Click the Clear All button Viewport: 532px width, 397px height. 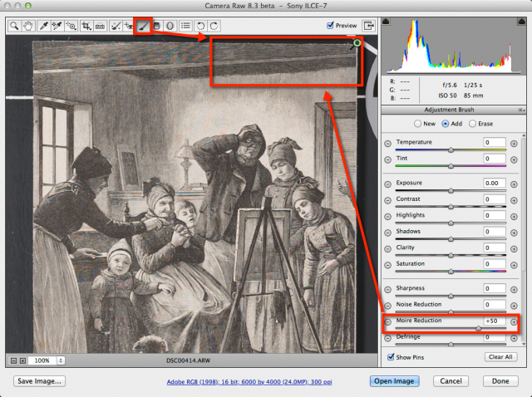[500, 357]
